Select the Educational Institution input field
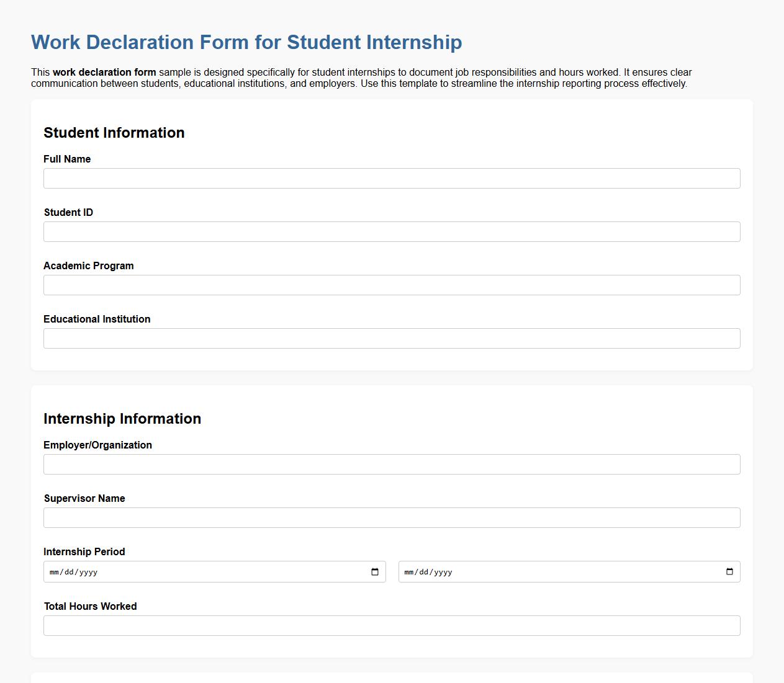784x683 pixels. tap(392, 338)
